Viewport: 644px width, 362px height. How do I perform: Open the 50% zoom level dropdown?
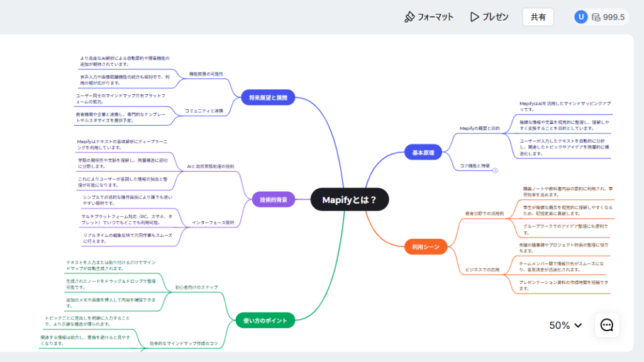(565, 325)
